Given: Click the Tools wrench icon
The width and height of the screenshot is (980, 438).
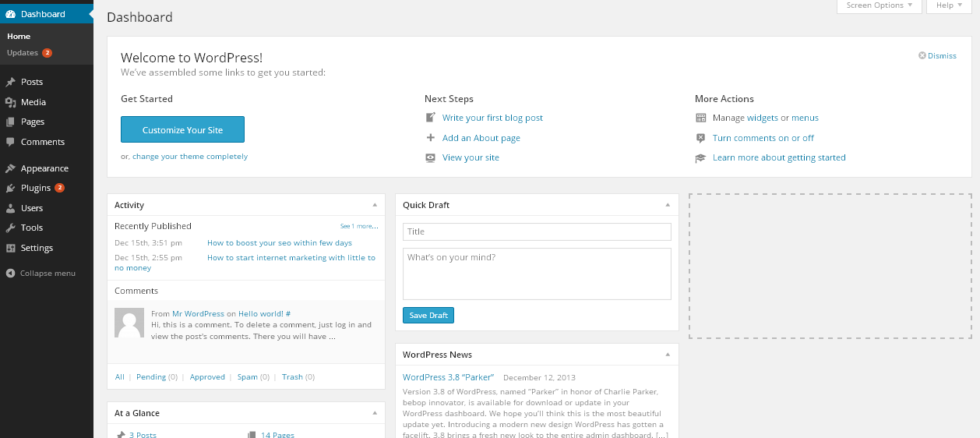Looking at the screenshot, I should (10, 228).
